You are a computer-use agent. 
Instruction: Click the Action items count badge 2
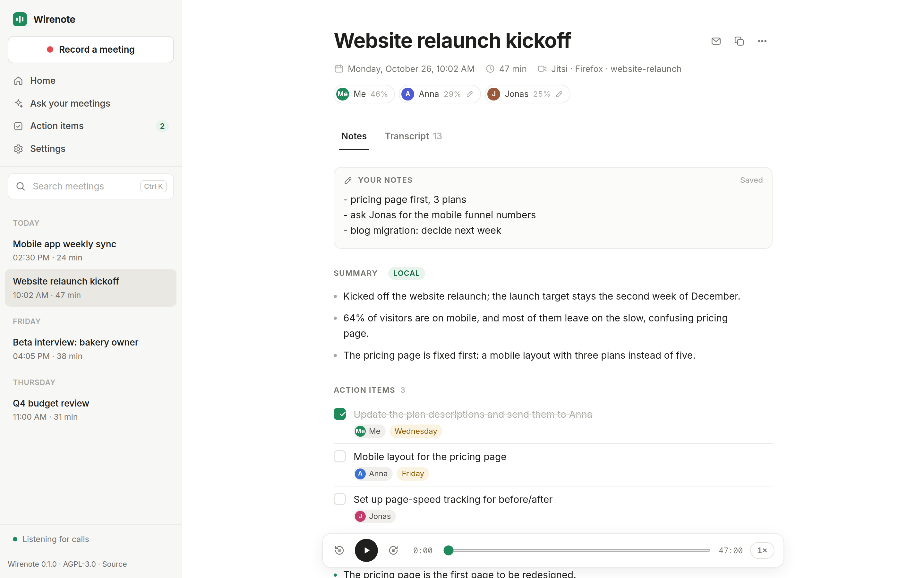(162, 126)
